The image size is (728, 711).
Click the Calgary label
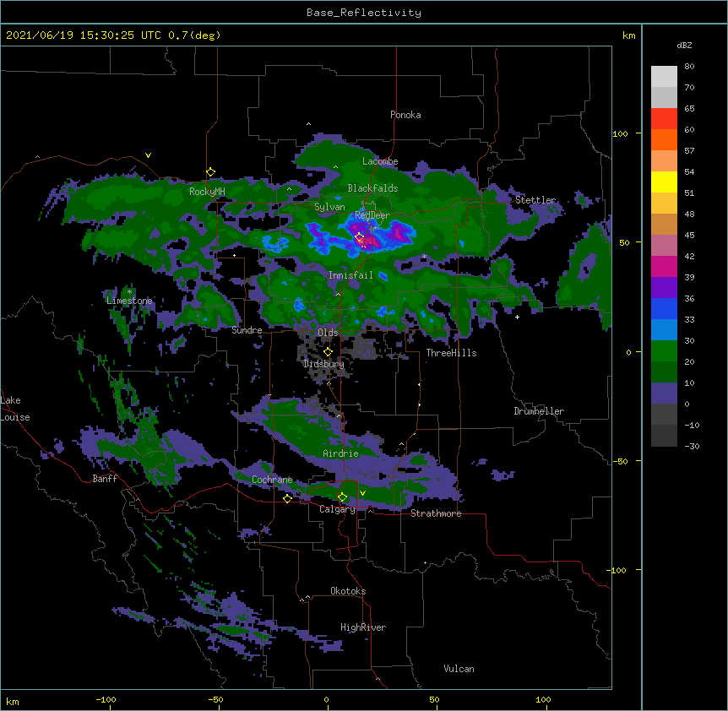[337, 509]
